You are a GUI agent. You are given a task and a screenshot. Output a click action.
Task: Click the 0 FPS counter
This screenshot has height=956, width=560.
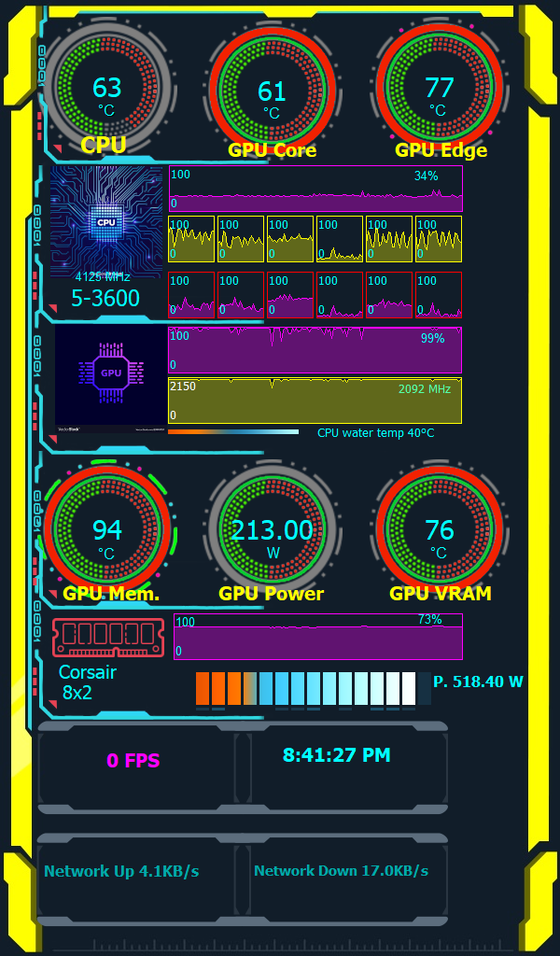click(x=133, y=761)
